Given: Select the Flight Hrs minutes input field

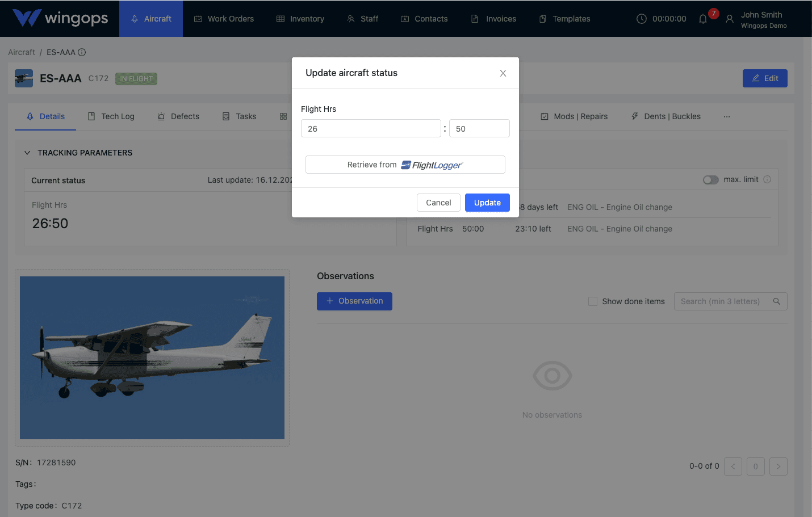Looking at the screenshot, I should click(x=479, y=128).
